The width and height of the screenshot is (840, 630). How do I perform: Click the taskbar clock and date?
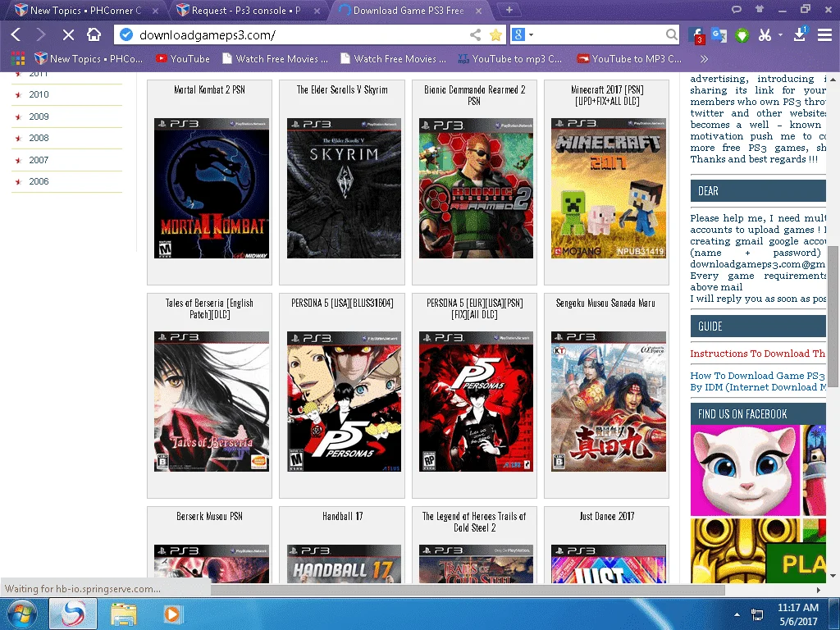tap(798, 614)
